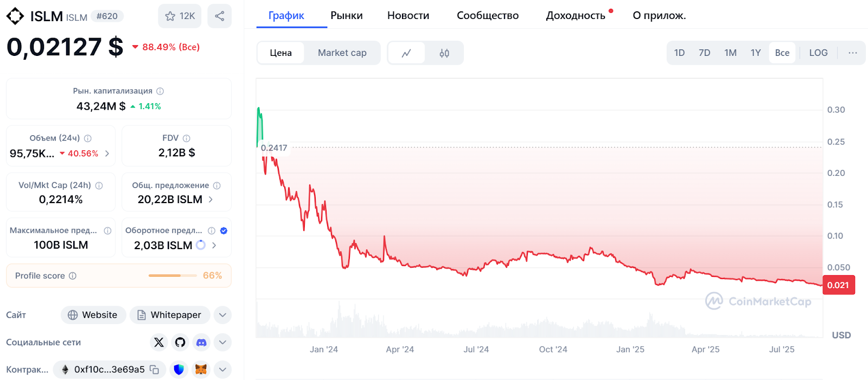Click the ISLM coin logo icon
The width and height of the screenshot is (868, 380).
pos(15,16)
